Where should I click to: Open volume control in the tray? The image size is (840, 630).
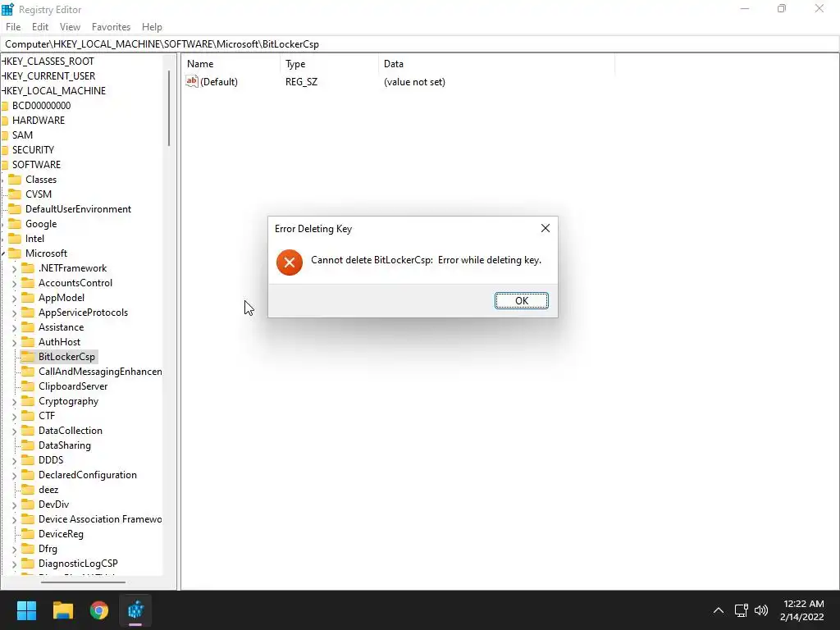(761, 610)
